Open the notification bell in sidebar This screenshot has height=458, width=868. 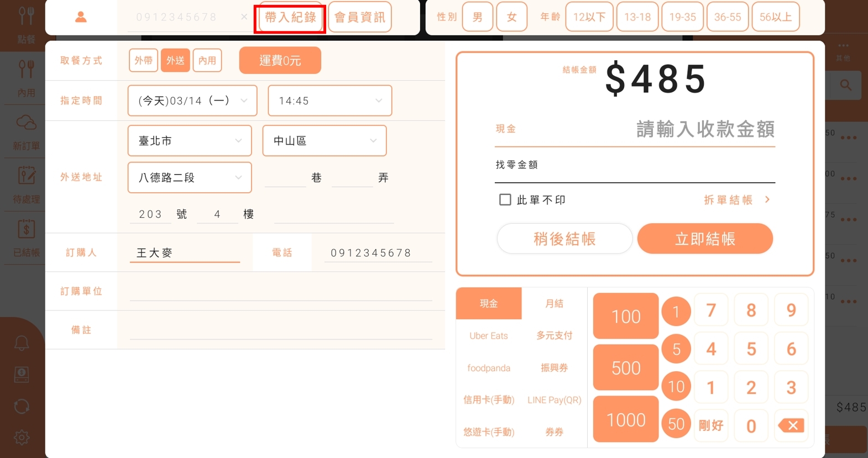(22, 344)
